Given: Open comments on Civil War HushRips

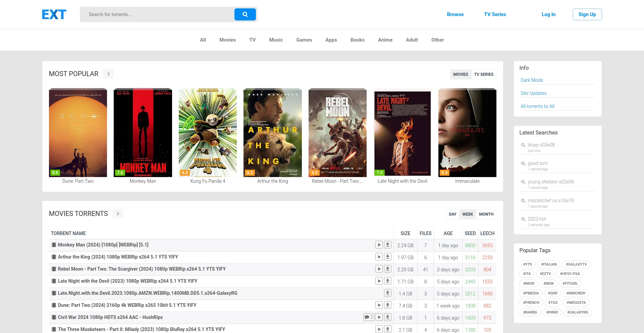Looking at the screenshot, I should [369, 317].
